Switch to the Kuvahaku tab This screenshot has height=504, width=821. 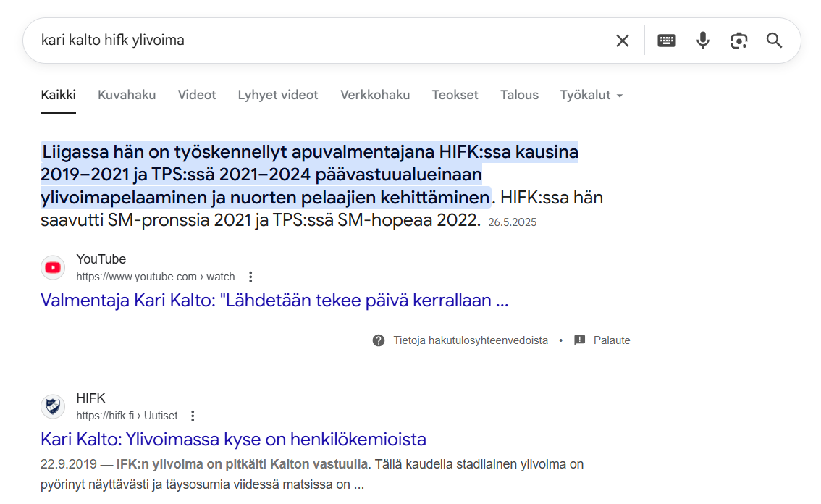127,95
